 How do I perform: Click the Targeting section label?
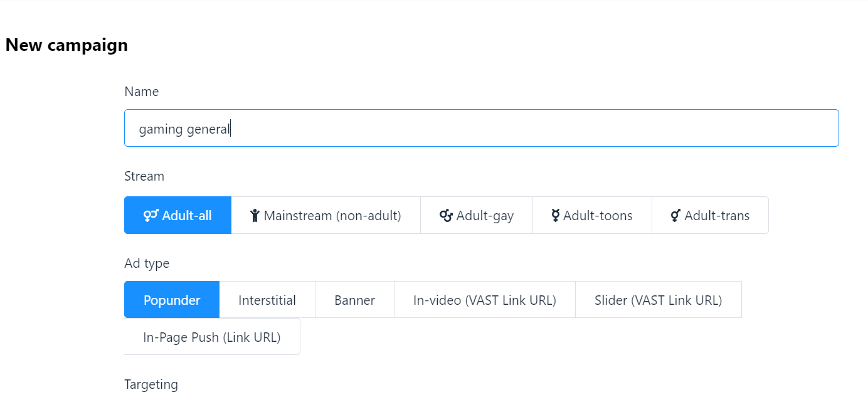(x=151, y=384)
